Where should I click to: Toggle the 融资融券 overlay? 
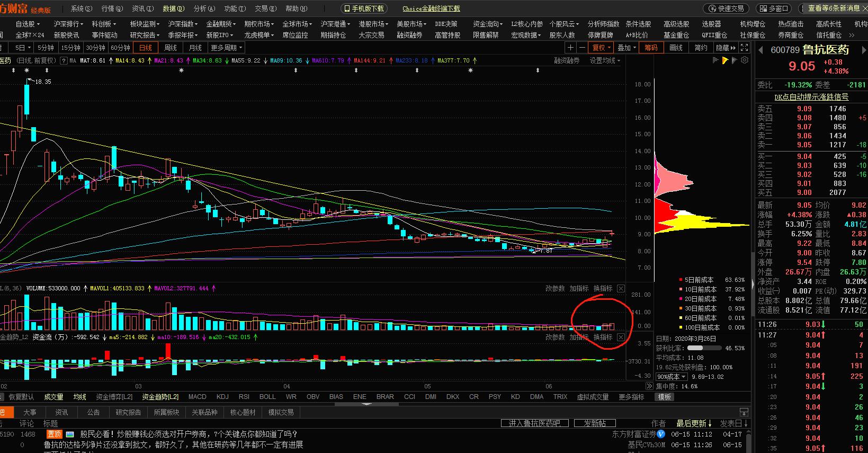tap(567, 60)
